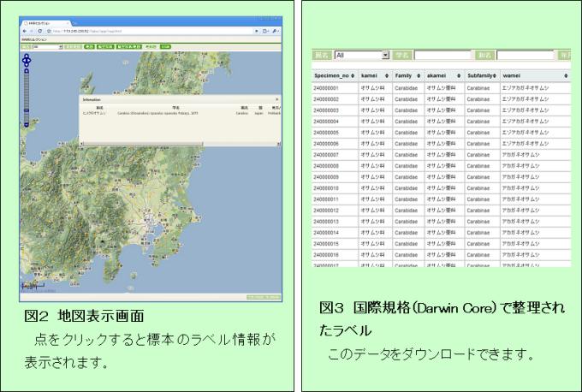Click the map zoom-in button above the slider
Viewport: 582px width, 392px height.
click(27, 72)
